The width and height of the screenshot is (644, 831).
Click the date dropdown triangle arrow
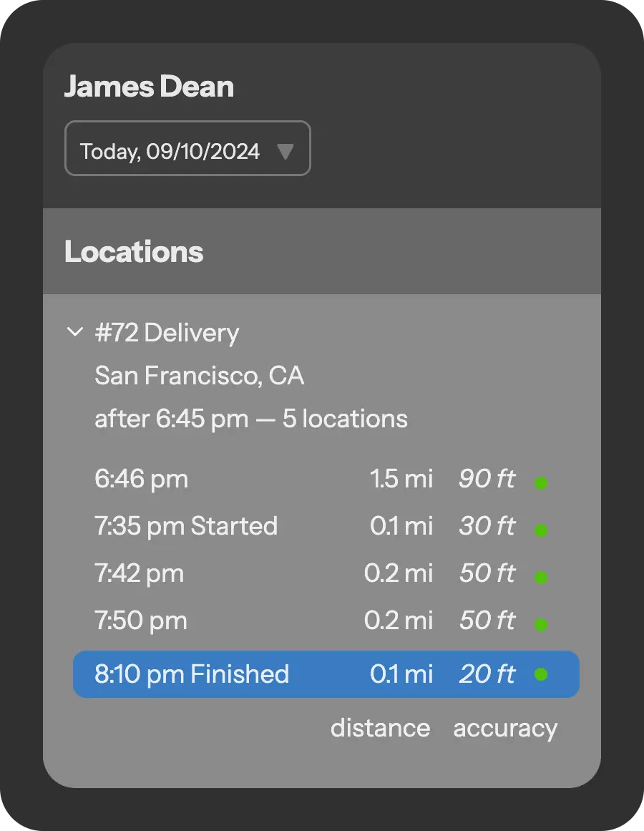click(x=286, y=152)
